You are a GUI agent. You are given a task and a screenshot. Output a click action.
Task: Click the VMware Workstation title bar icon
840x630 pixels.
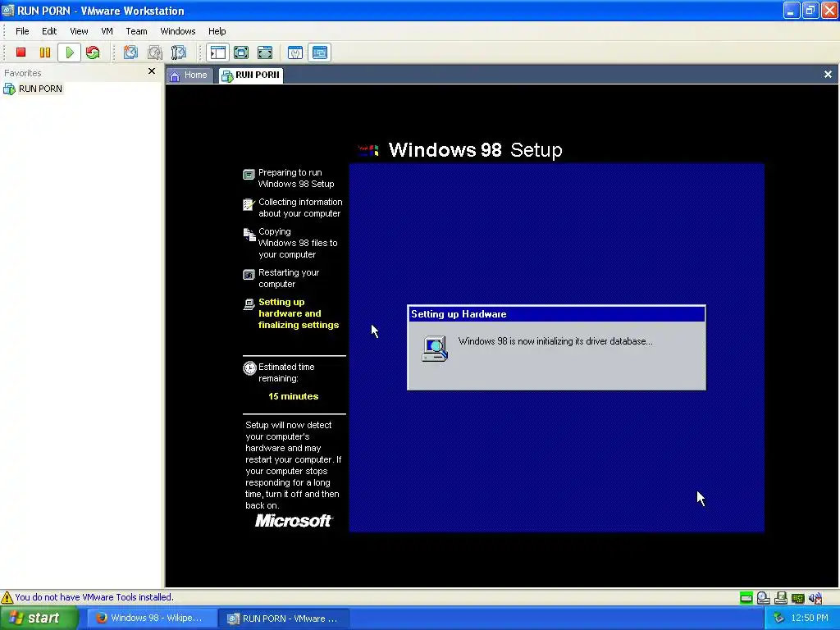[x=8, y=10]
